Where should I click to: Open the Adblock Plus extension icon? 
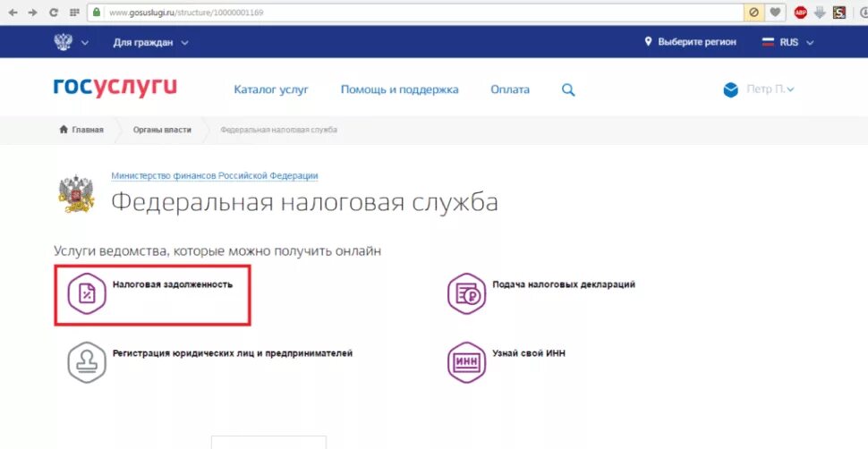click(801, 13)
